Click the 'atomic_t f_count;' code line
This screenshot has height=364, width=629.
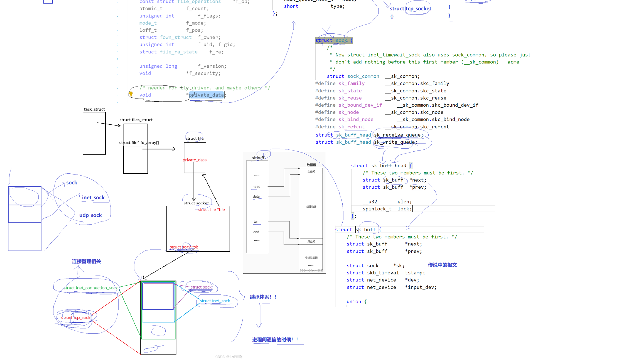click(x=174, y=9)
